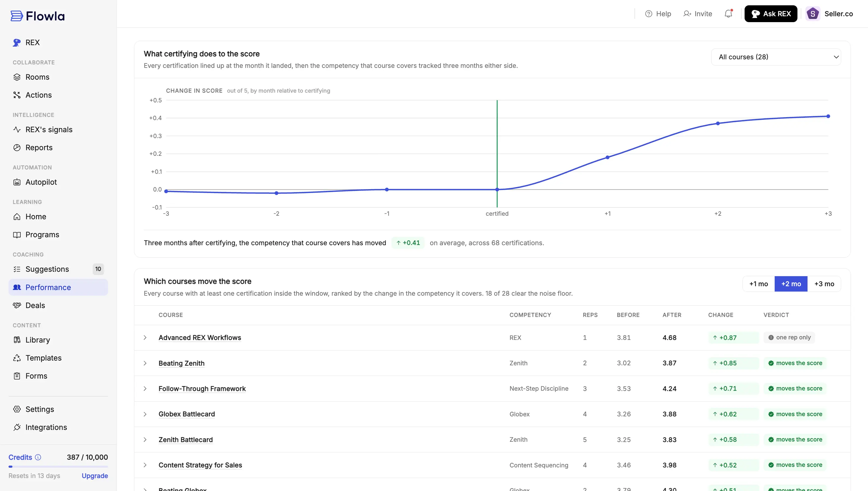Click the '387 / 10,000' credits value
The width and height of the screenshot is (868, 491).
[87, 457]
